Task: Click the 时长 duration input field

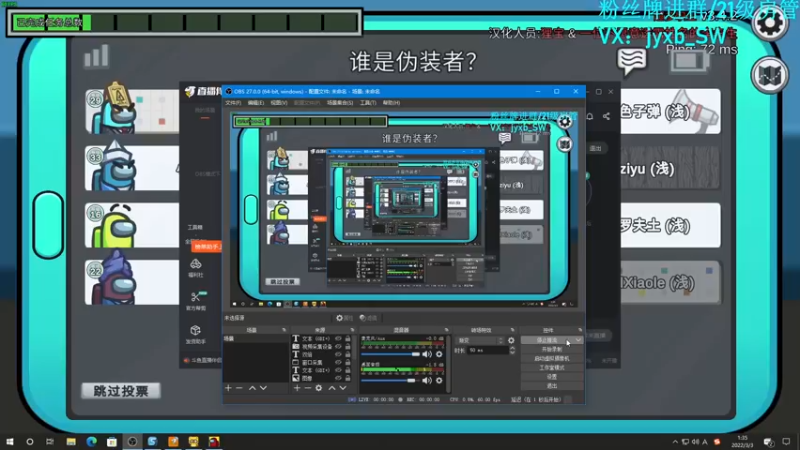Action: click(487, 351)
